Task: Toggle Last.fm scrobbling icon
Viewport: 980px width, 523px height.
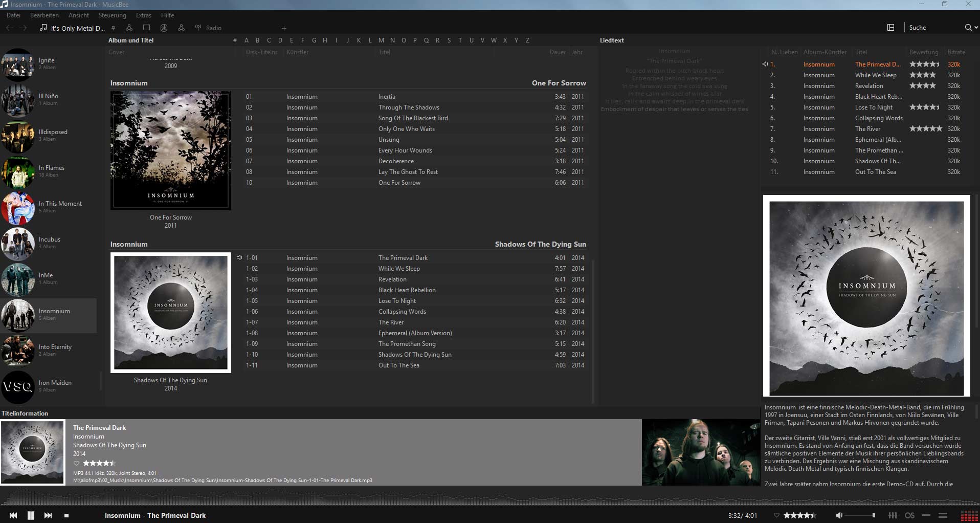Action: [x=909, y=515]
